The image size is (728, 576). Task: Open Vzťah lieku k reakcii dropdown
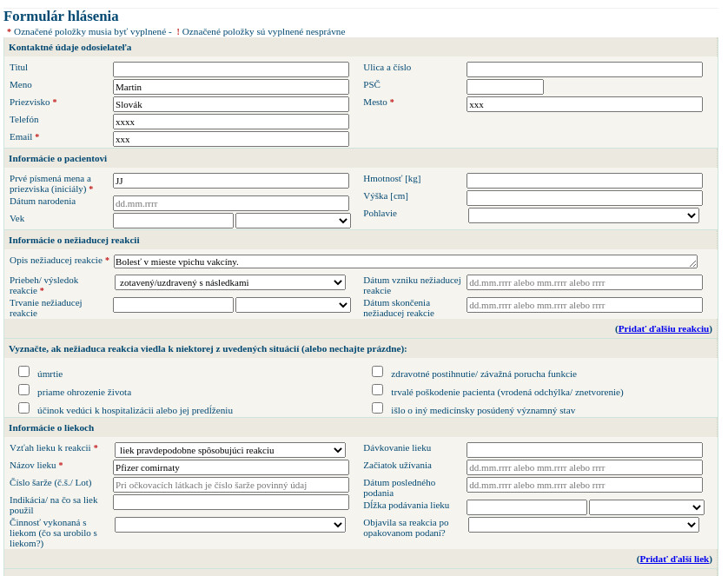pyautogui.click(x=230, y=450)
